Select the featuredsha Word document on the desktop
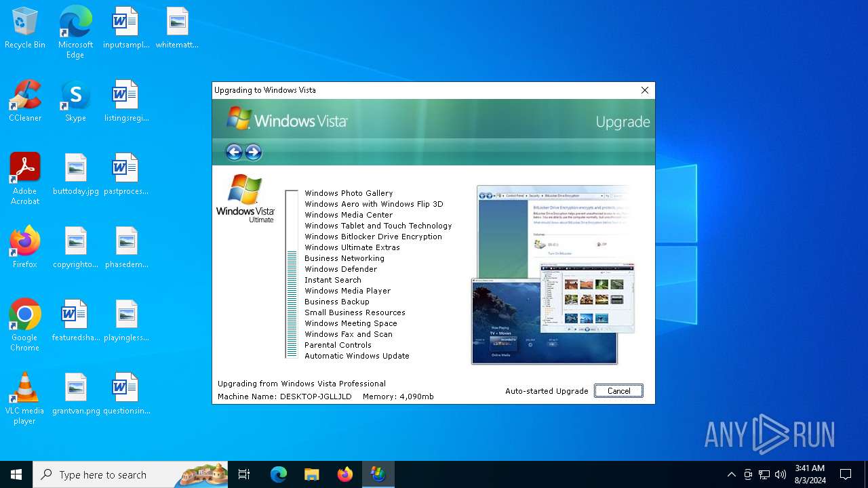Screen dimensions: 868x488 75,321
